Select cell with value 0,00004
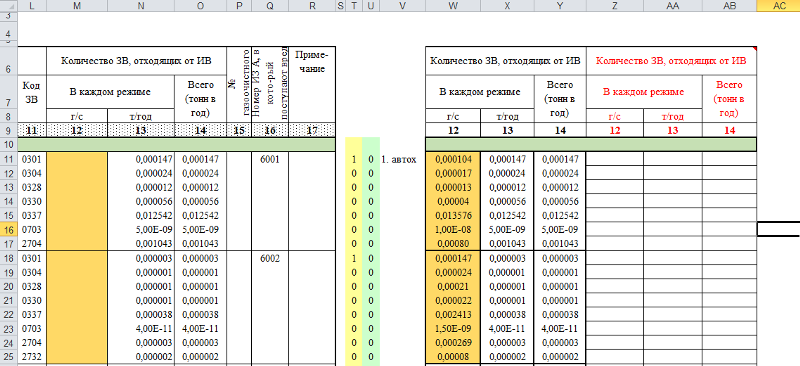Viewport: 800px width, 366px height. pyautogui.click(x=453, y=201)
